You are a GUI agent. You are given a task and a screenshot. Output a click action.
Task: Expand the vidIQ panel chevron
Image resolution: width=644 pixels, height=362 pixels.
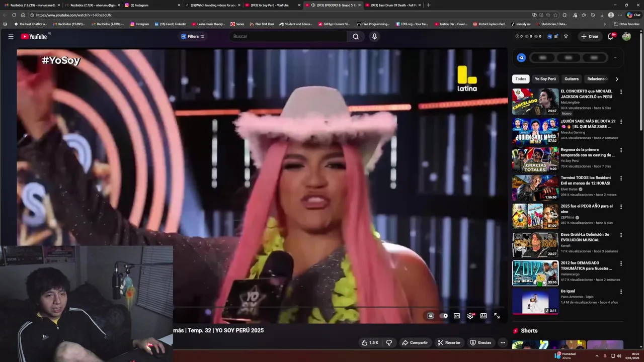pos(615,57)
